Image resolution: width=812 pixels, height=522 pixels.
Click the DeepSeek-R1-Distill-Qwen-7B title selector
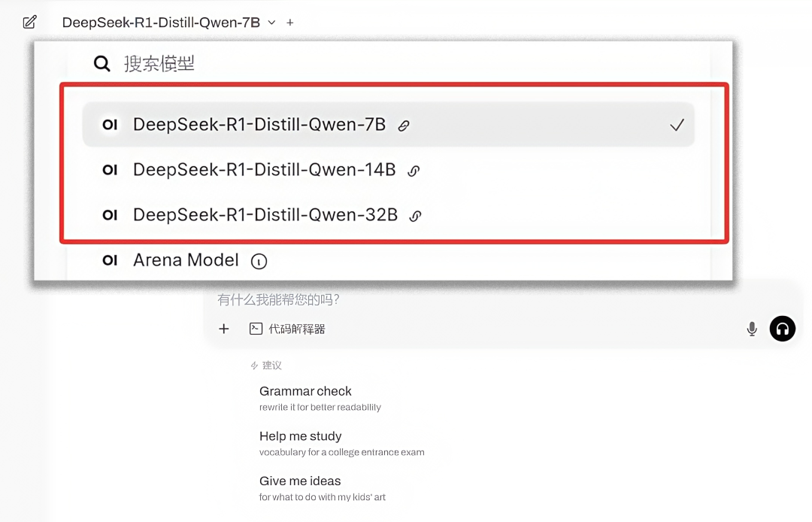tap(161, 23)
